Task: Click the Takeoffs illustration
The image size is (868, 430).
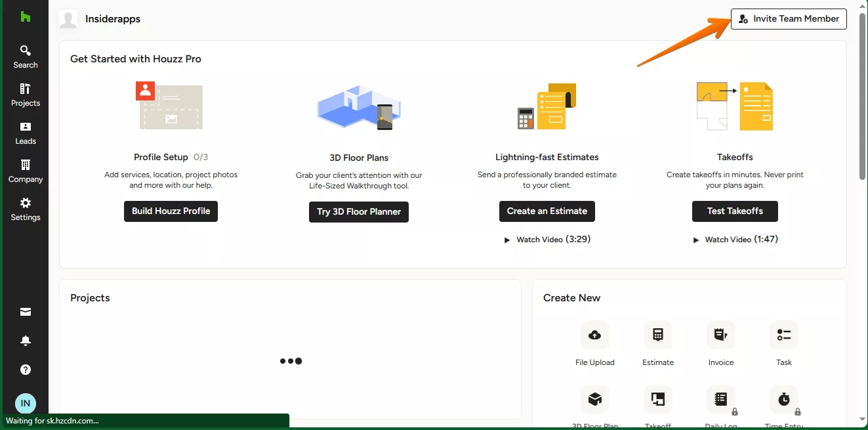Action: [735, 106]
